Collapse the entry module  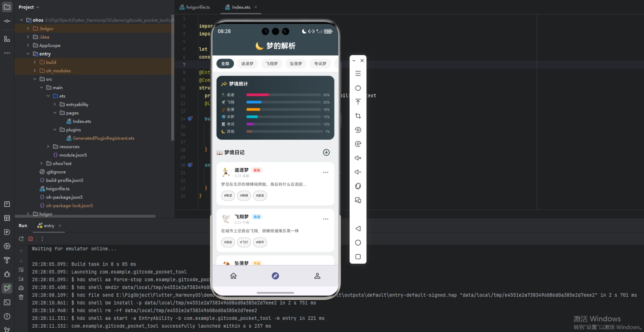(28, 54)
